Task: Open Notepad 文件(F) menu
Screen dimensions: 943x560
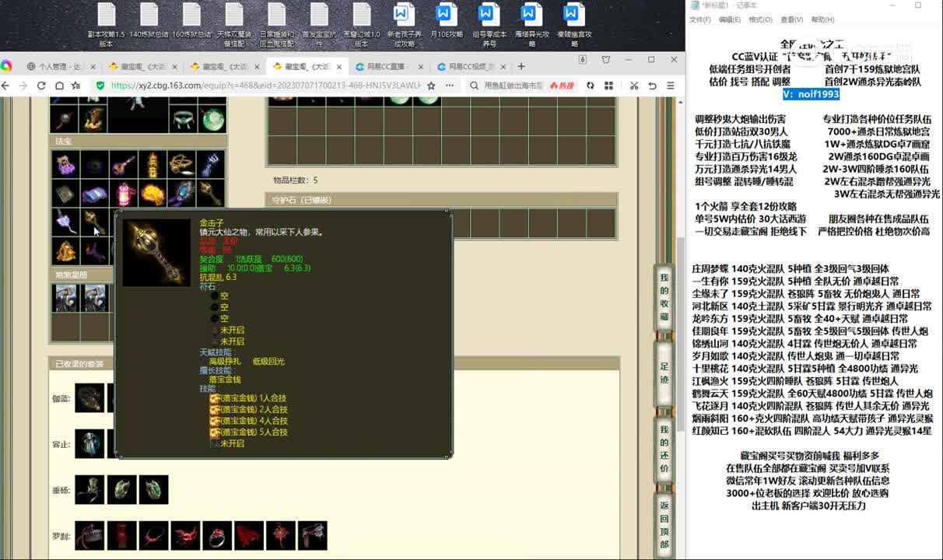Action: 700,19
